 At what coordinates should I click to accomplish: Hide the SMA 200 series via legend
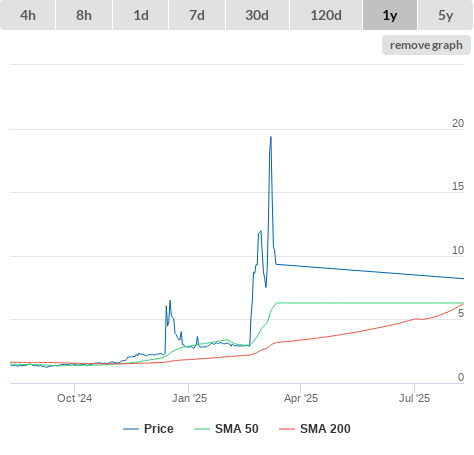click(325, 429)
